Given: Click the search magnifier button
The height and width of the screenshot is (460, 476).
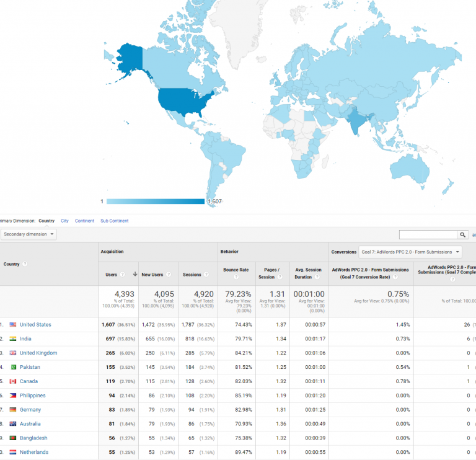Looking at the screenshot, I should tap(462, 234).
